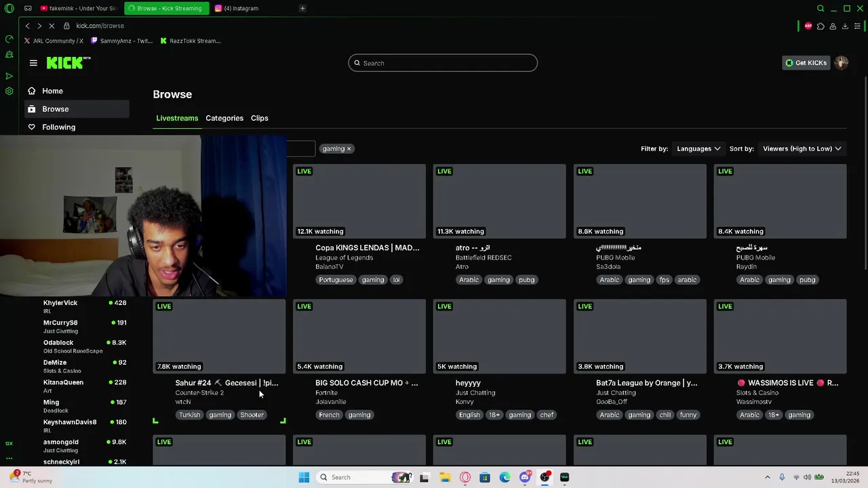The image size is (868, 488).
Task: Click the Kick search field
Action: (443, 63)
